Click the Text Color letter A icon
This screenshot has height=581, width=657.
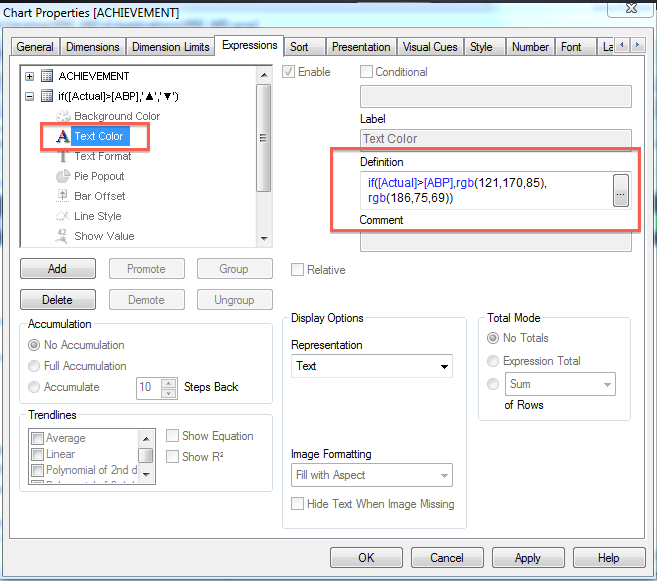click(x=63, y=136)
